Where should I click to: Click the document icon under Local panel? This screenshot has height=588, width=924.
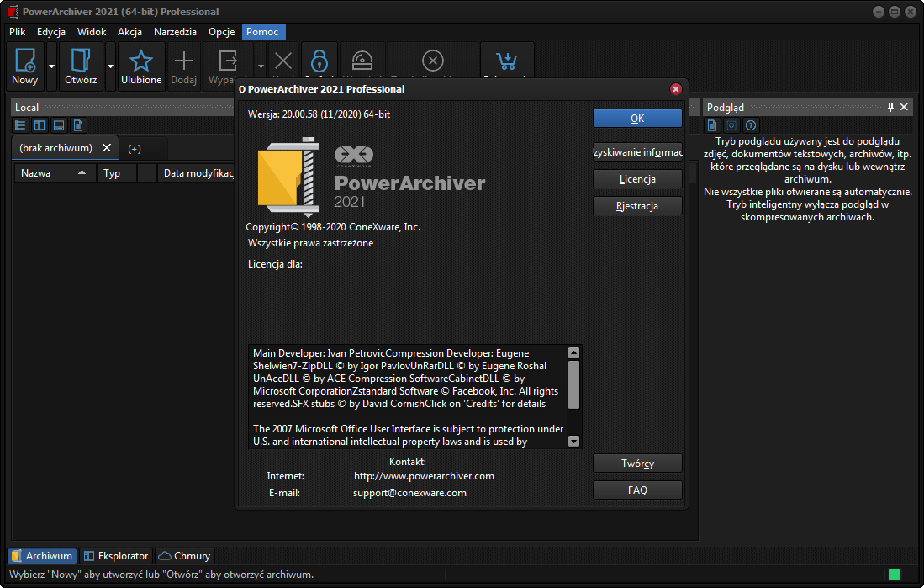[x=78, y=125]
